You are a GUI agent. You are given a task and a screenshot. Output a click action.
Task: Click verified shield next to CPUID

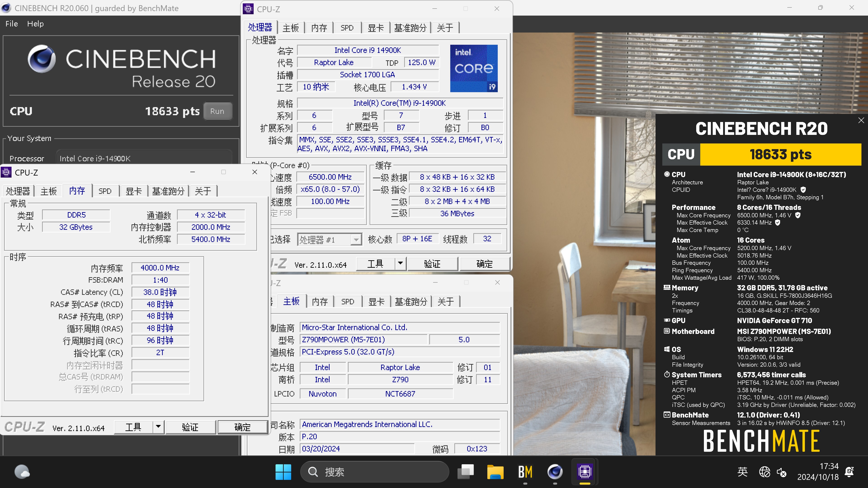(x=803, y=190)
